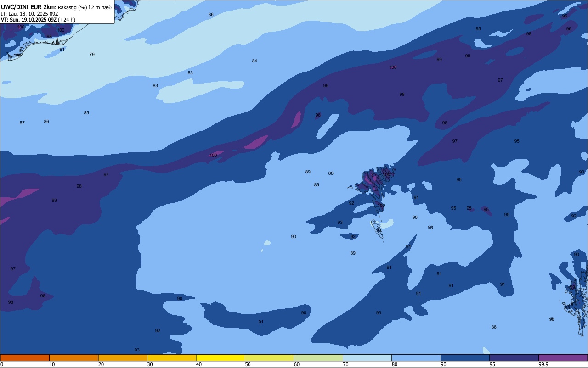Click the 'UWC/DINI EUR 2km' title text
The height and width of the screenshot is (368, 588).
coord(28,7)
